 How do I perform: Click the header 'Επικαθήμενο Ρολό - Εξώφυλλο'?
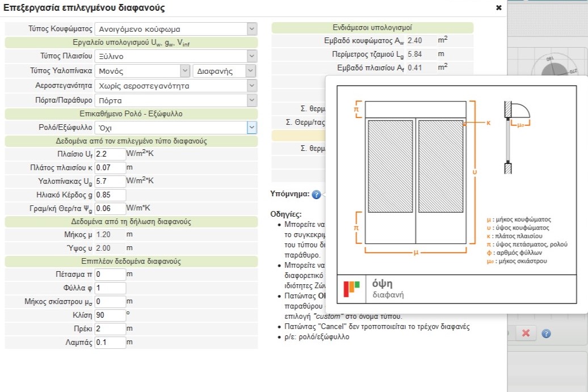[131, 114]
